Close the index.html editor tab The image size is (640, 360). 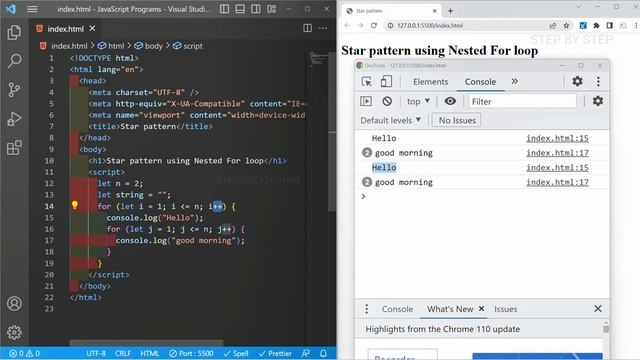coord(93,29)
